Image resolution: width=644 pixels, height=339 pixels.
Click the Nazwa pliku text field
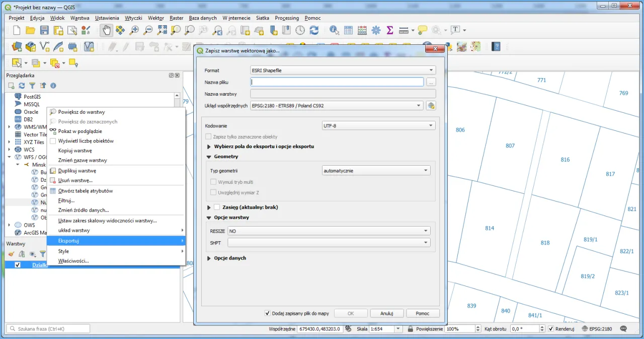pyautogui.click(x=337, y=82)
